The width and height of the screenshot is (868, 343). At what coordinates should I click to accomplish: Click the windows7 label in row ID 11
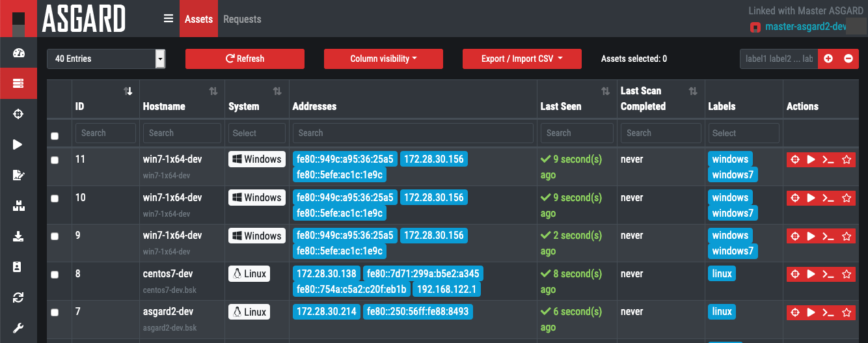click(x=733, y=174)
